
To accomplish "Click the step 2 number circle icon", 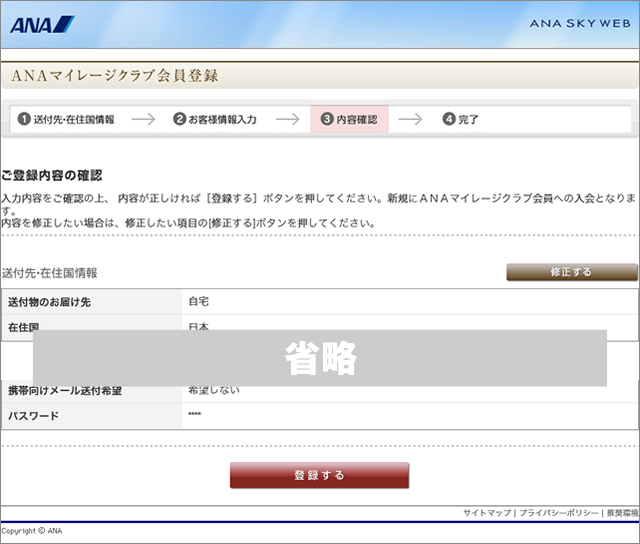I will point(180,119).
